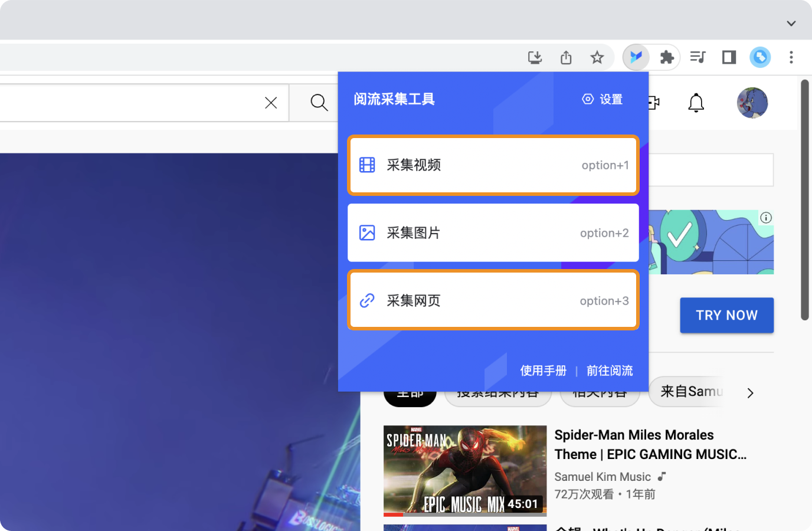Open the Extensions puzzle-piece menu
This screenshot has height=531, width=812.
[667, 57]
